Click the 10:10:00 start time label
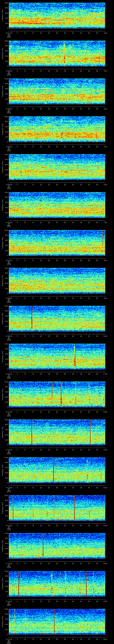Viewport: 114px width, 644px height. click(x=9, y=374)
